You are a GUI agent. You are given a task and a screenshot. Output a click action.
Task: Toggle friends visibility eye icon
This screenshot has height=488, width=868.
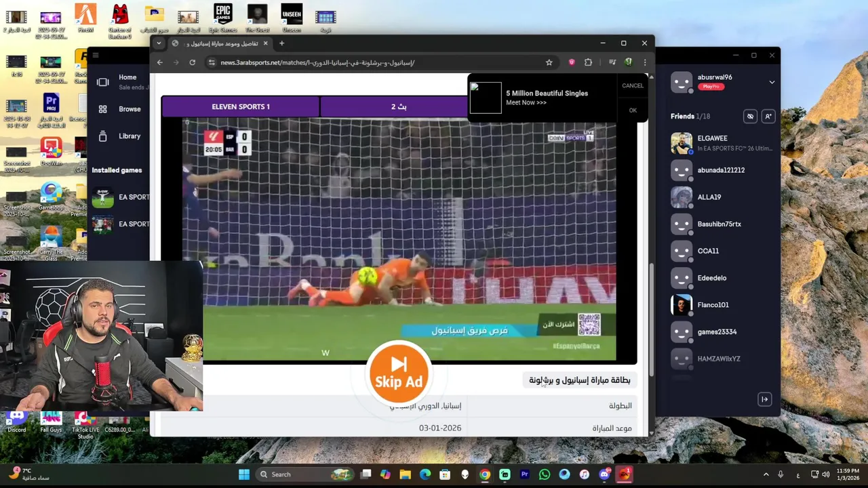coord(750,117)
